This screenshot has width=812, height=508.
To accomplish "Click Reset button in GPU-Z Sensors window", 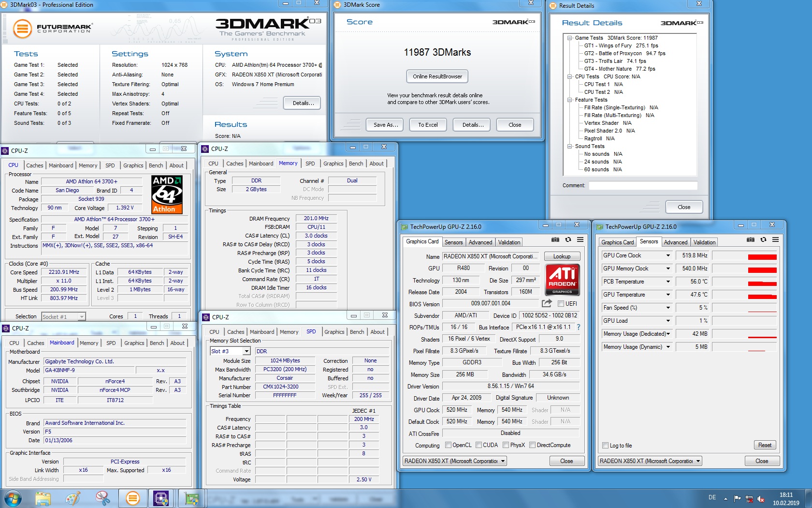I will pos(765,445).
